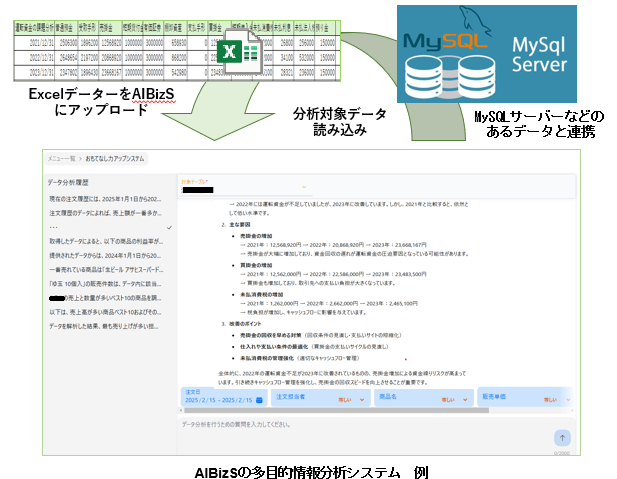Click the left arrow of the horizontal scrollbar
617x479 pixels.
click(181, 410)
